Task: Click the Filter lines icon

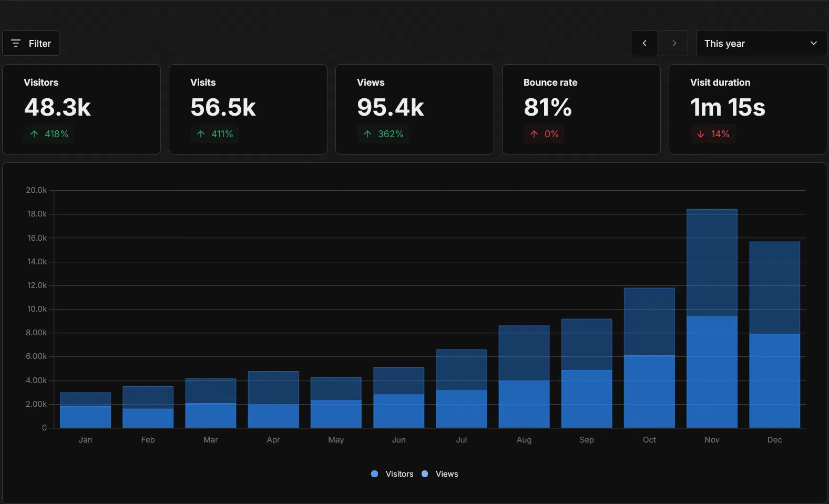Action: click(16, 43)
